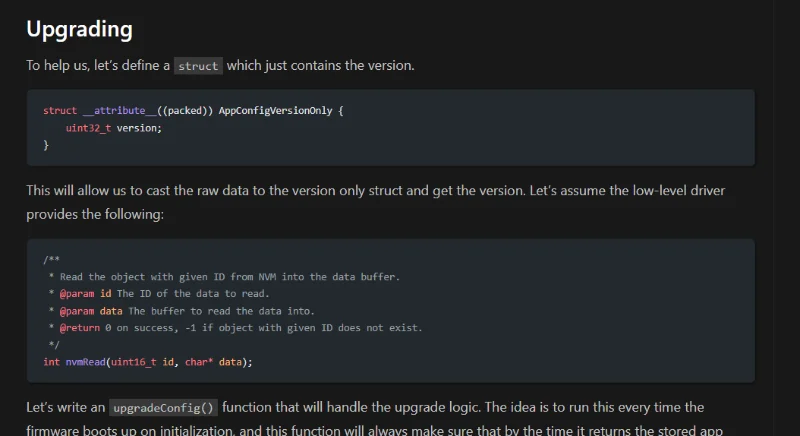Viewport: 800px width, 436px height.
Task: Click the "Upgrading" section heading
Action: pyautogui.click(x=79, y=29)
